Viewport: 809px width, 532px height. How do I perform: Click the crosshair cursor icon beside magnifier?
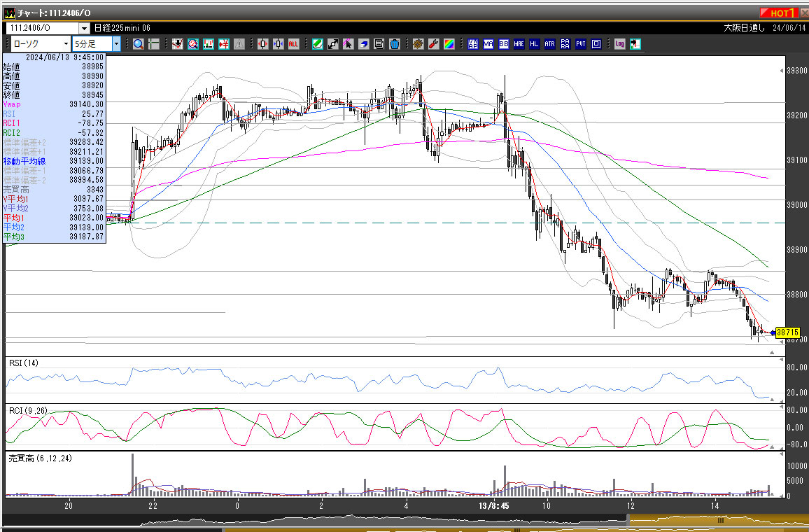pyautogui.click(x=154, y=44)
